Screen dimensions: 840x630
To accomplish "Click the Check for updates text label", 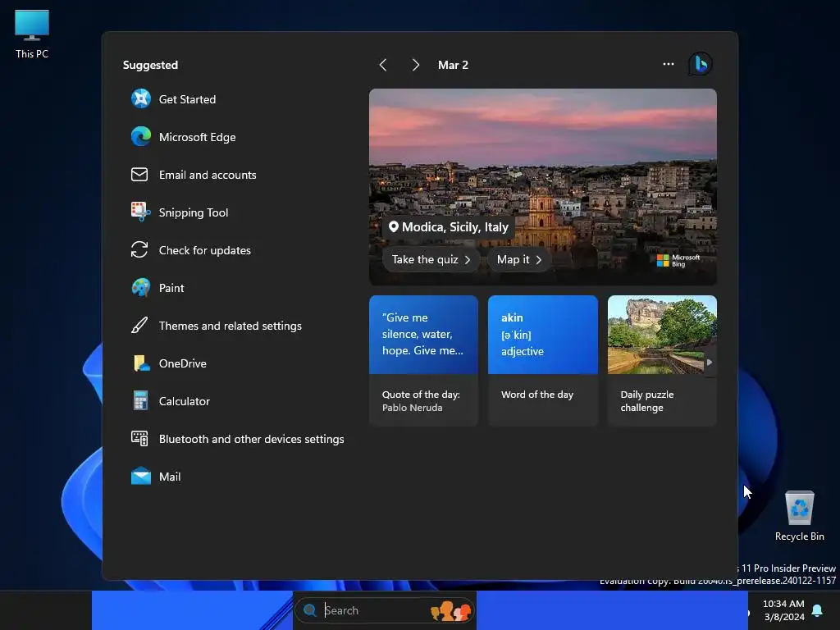I will [204, 250].
